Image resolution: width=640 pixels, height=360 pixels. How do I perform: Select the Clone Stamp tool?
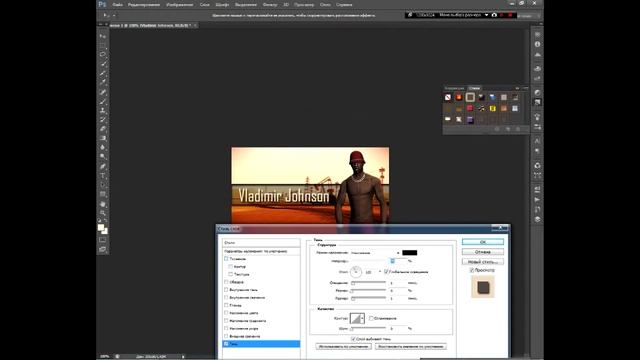[102, 110]
